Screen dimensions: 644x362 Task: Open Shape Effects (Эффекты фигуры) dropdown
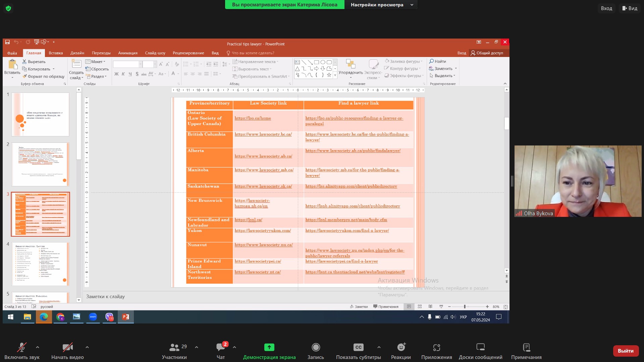tap(404, 76)
